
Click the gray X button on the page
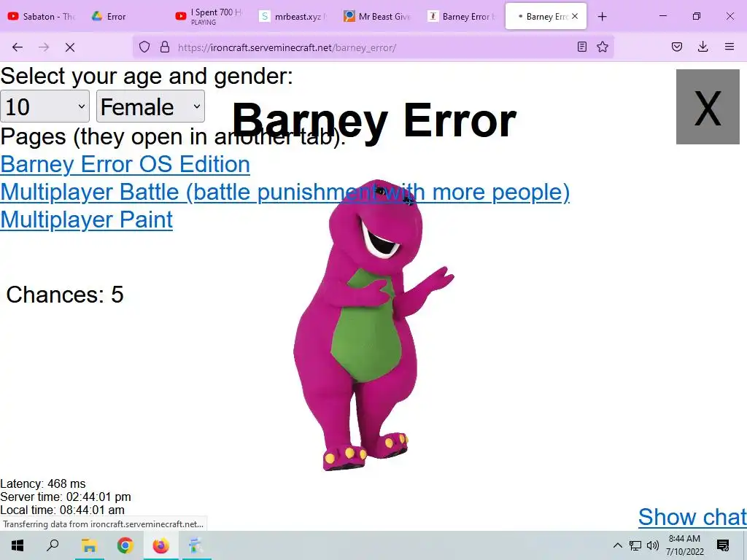[x=708, y=106]
